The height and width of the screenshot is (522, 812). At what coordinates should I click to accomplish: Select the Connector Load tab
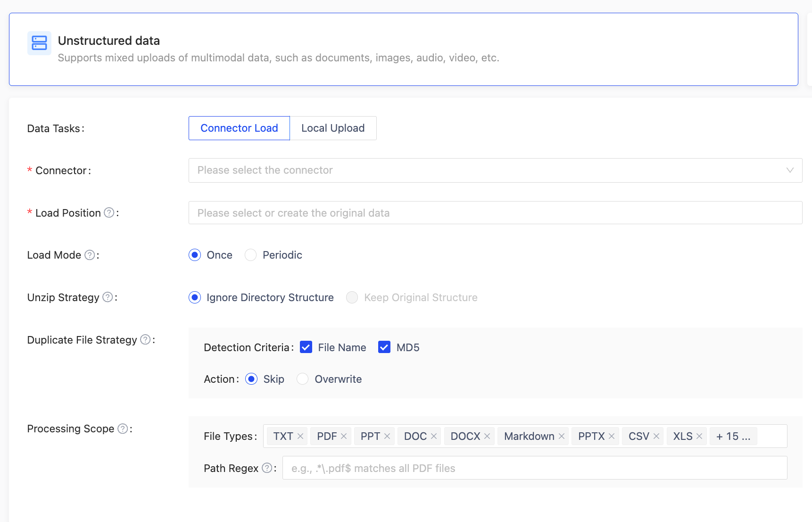pyautogui.click(x=239, y=128)
